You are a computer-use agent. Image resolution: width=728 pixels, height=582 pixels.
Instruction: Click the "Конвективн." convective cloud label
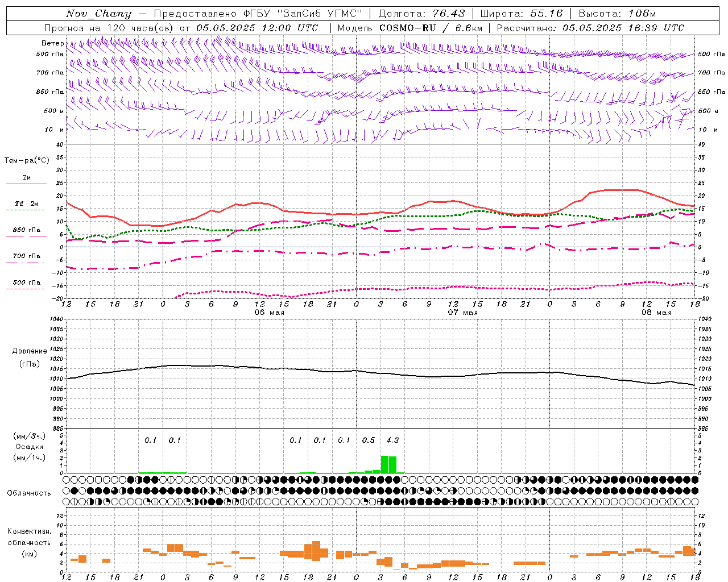(29, 531)
